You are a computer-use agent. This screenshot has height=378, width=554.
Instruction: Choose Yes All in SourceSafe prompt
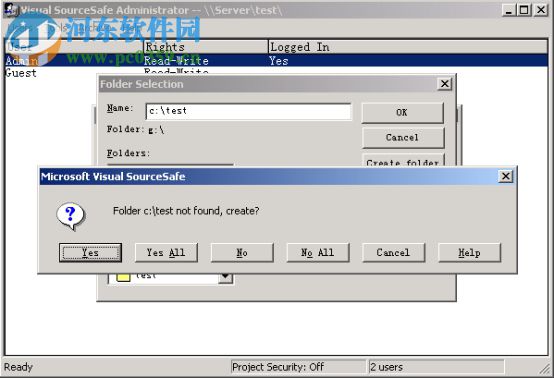166,253
